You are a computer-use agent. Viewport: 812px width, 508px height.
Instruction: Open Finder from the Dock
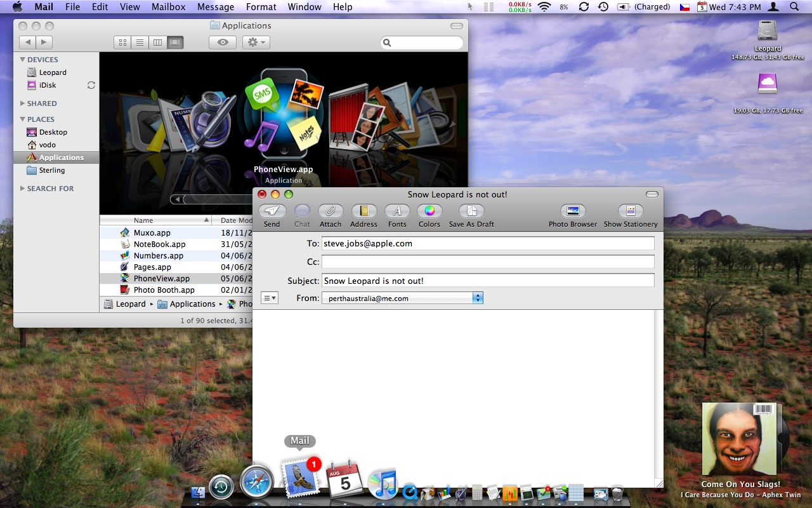198,492
